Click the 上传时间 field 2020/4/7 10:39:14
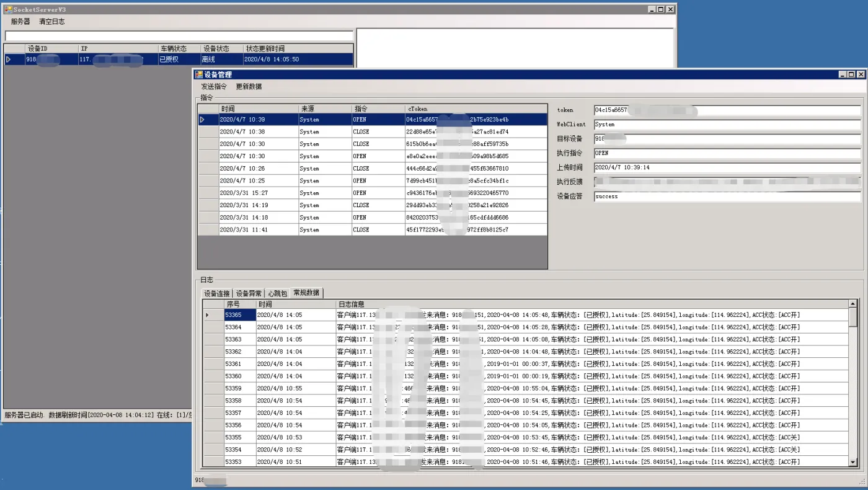This screenshot has width=868, height=490. click(727, 167)
